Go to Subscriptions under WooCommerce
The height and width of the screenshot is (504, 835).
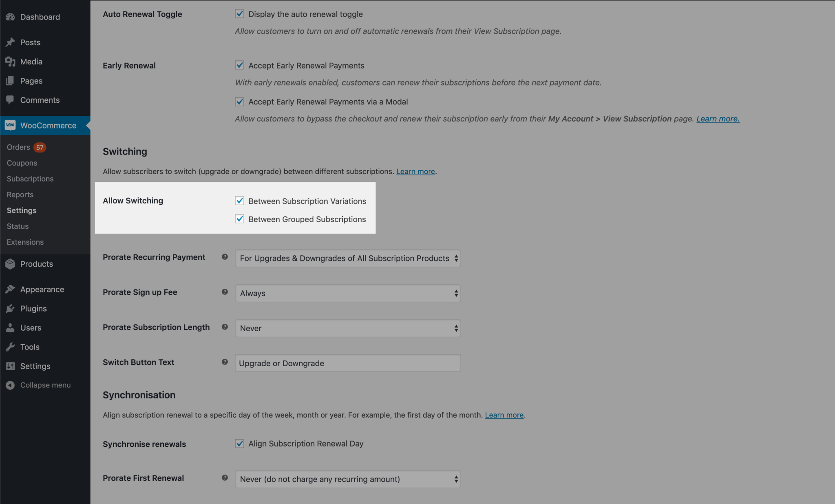tap(30, 179)
